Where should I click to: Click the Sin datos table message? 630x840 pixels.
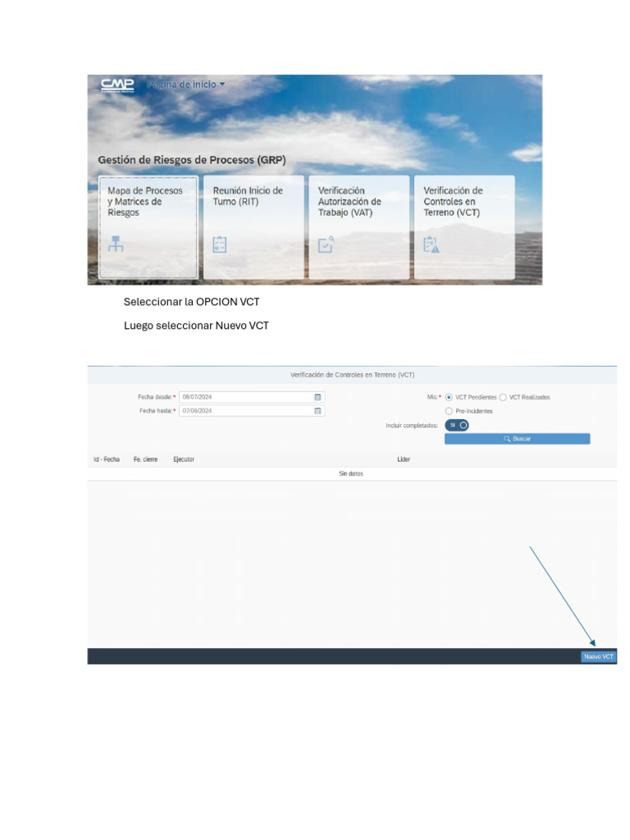click(351, 473)
